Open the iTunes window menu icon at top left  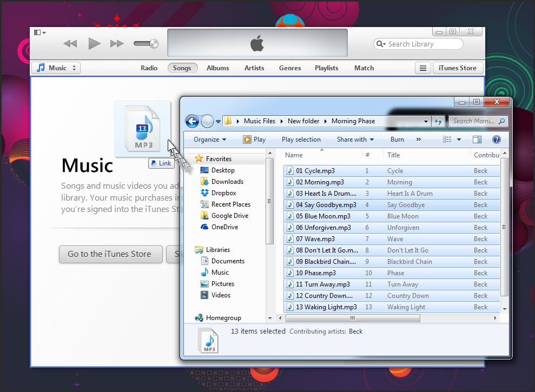coord(40,32)
